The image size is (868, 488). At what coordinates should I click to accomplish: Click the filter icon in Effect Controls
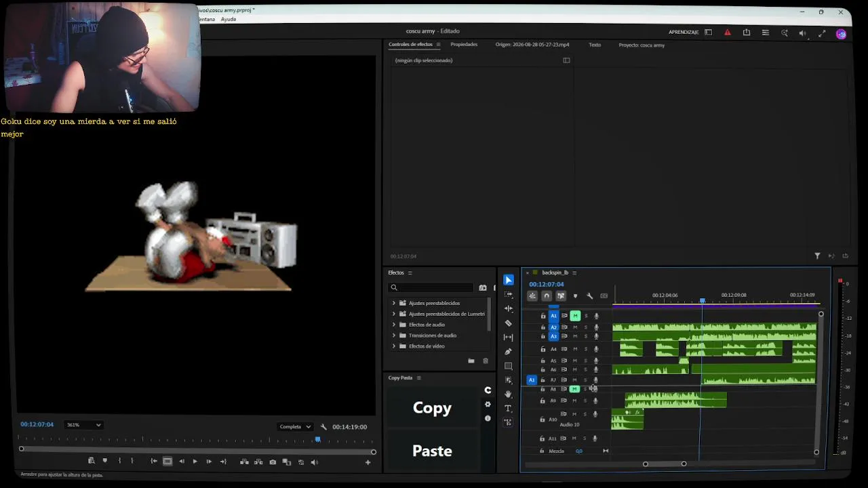[x=817, y=256]
